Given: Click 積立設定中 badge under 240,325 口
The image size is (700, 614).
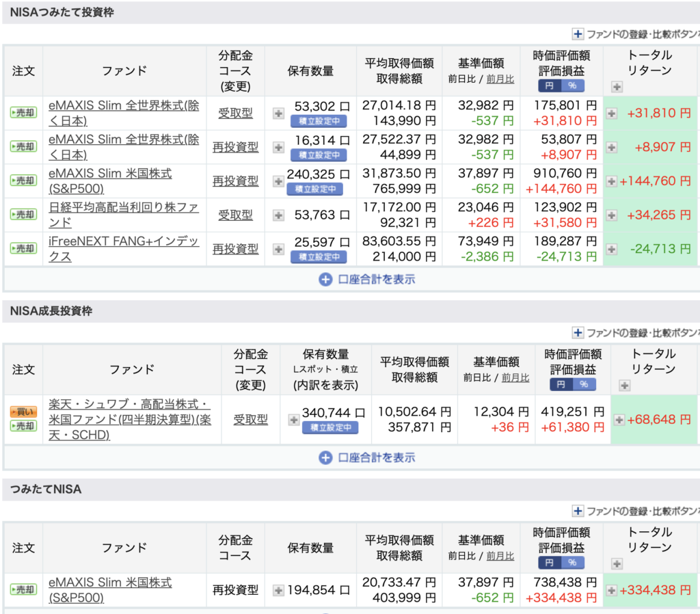Looking at the screenshot, I should 314,189.
